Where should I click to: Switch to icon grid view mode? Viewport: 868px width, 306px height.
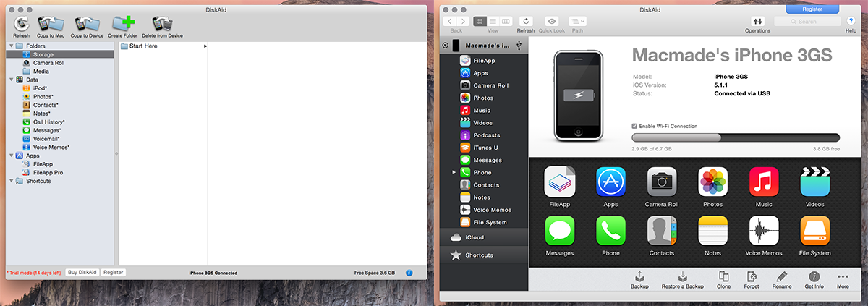coord(479,22)
